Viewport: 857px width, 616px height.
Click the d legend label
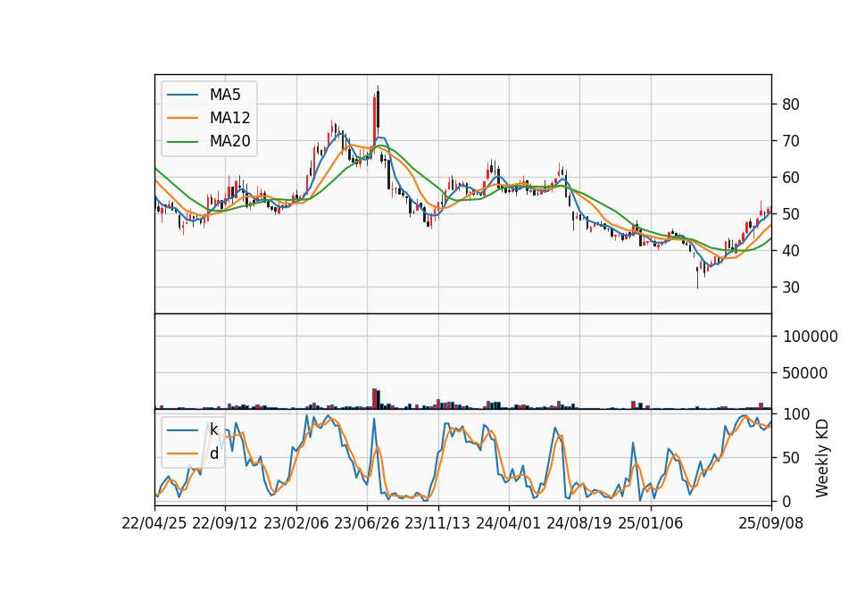[x=214, y=454]
